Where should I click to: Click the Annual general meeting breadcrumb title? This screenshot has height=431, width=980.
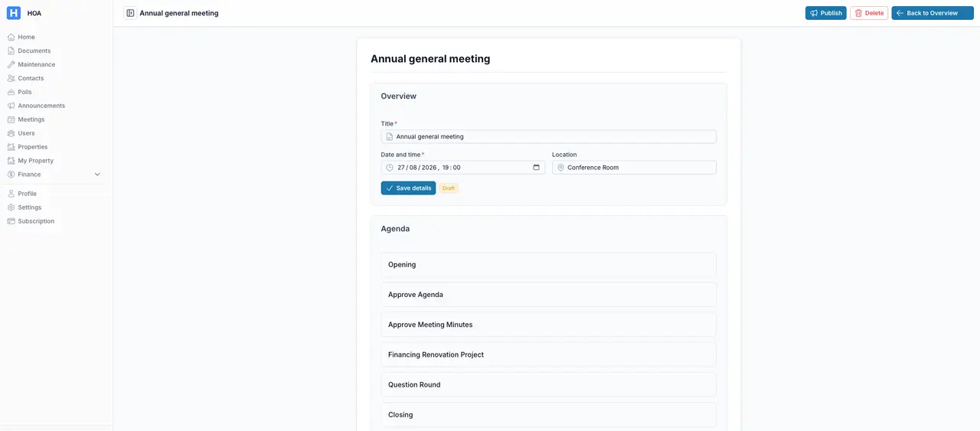click(179, 13)
